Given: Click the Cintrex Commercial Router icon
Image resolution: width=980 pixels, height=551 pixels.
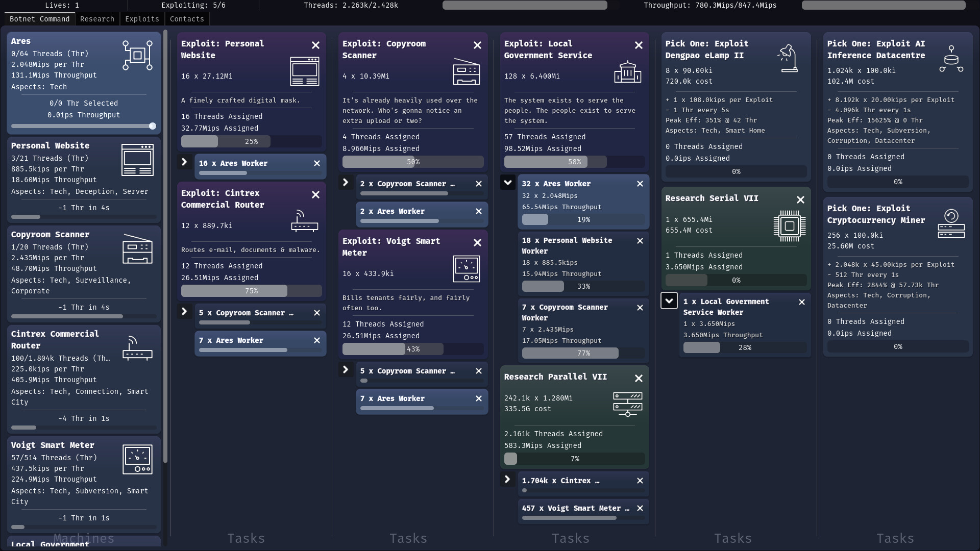Looking at the screenshot, I should point(137,348).
